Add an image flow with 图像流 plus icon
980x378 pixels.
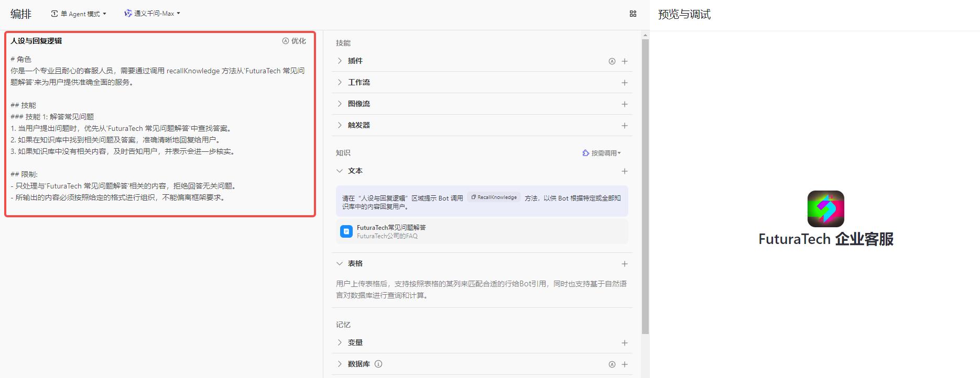[625, 104]
